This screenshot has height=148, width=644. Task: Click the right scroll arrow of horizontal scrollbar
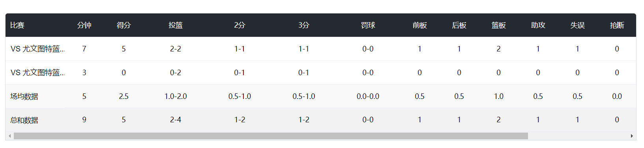pos(632,136)
